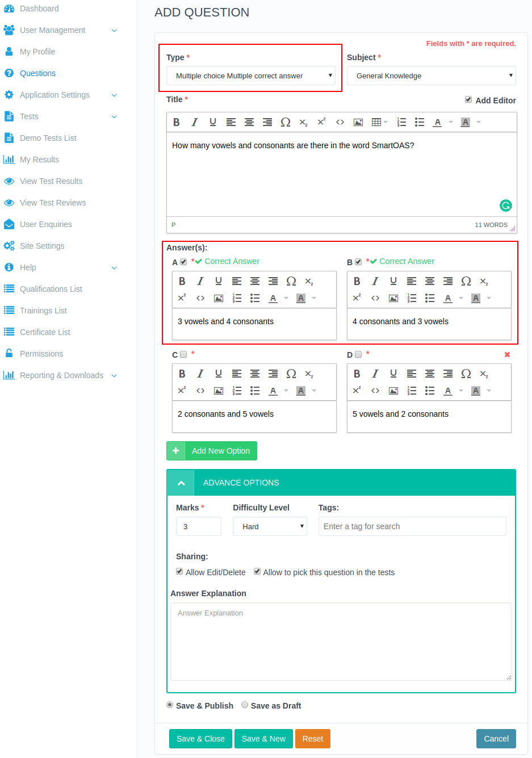The width and height of the screenshot is (532, 758).
Task: Toggle the Add Editor checkbox
Action: (x=468, y=99)
